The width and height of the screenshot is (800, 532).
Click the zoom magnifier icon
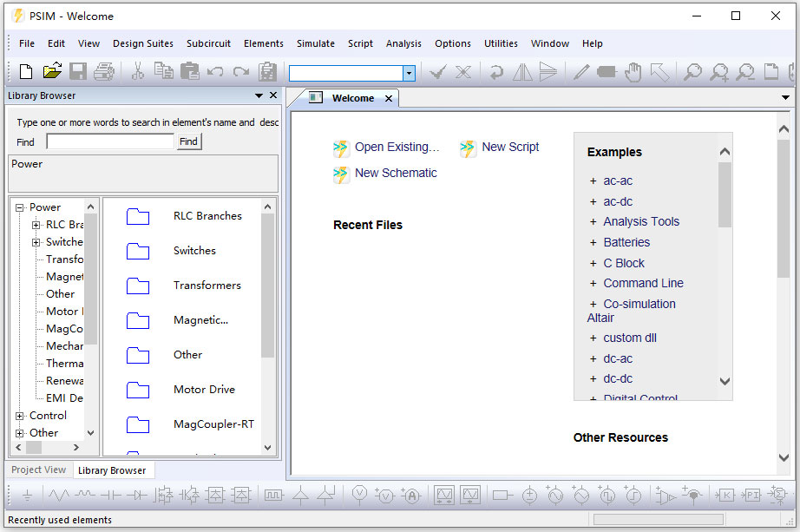[692, 72]
